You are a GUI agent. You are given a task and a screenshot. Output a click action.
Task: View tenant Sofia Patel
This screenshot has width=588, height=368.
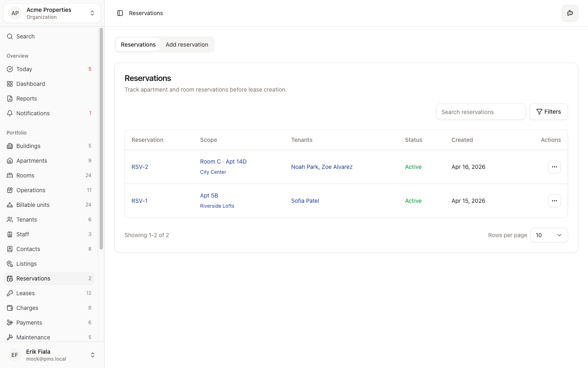pyautogui.click(x=305, y=201)
